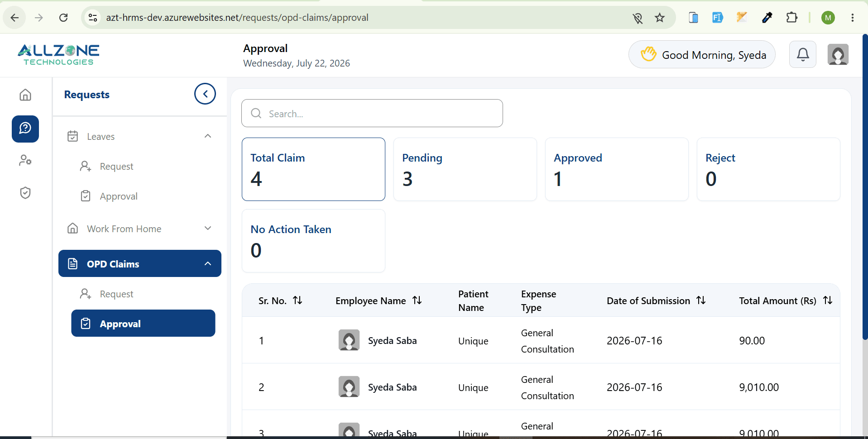Viewport: 868px width, 439px height.
Task: Expand the Work From Home section
Action: pyautogui.click(x=208, y=228)
